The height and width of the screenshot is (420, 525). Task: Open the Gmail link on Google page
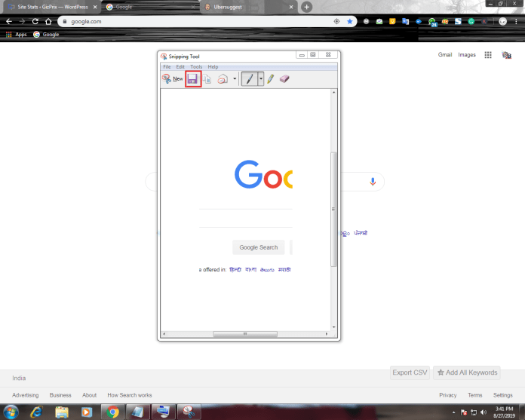point(445,54)
